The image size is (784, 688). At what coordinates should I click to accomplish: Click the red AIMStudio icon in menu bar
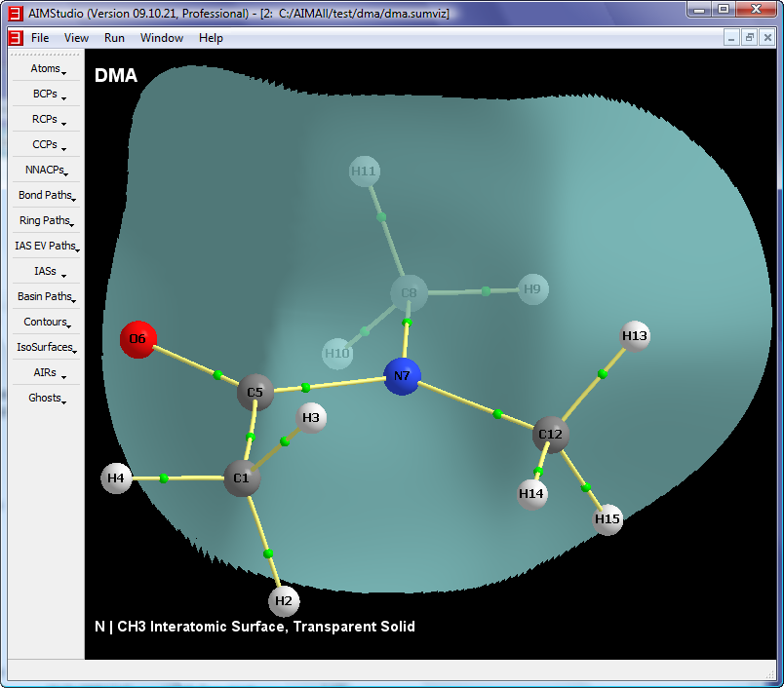pyautogui.click(x=15, y=38)
